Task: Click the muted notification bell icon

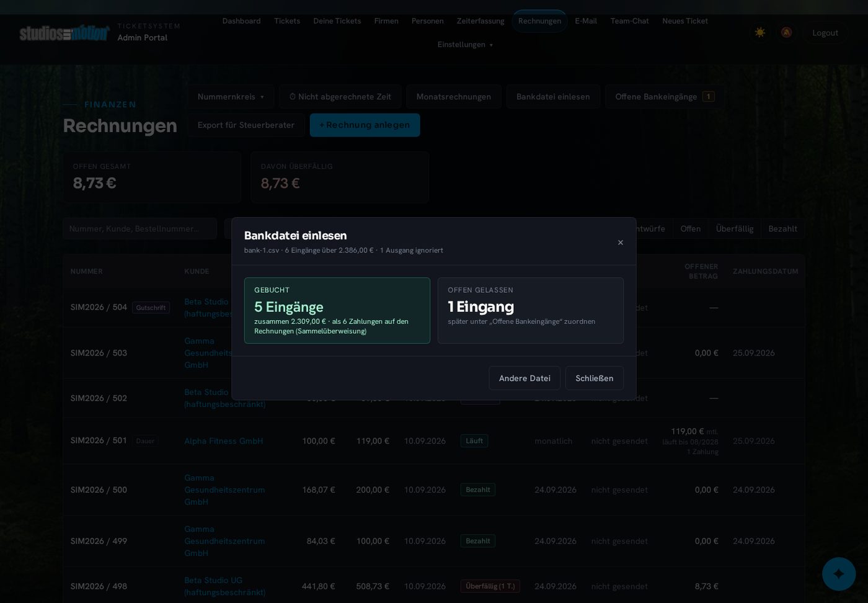Action: click(x=786, y=32)
